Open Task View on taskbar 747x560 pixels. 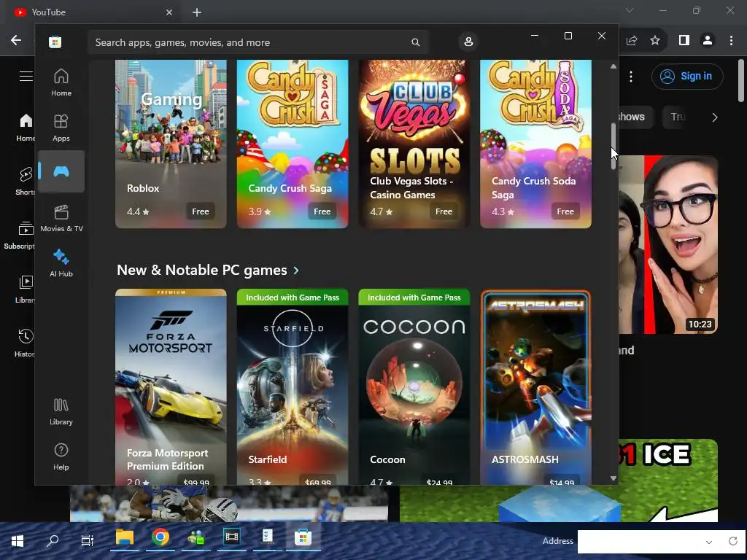point(88,540)
